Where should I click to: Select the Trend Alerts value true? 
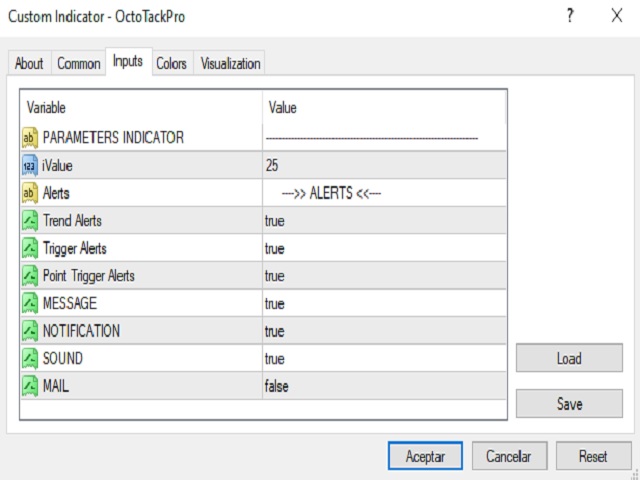pos(384,221)
